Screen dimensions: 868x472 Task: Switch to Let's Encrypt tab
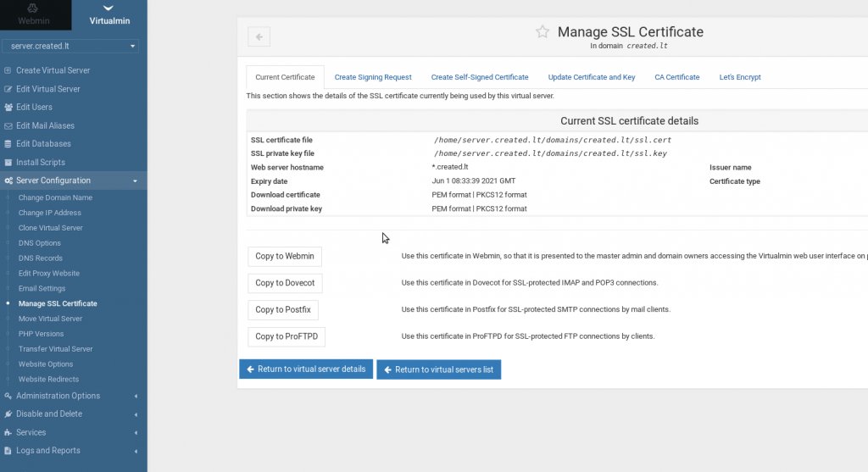click(x=740, y=77)
